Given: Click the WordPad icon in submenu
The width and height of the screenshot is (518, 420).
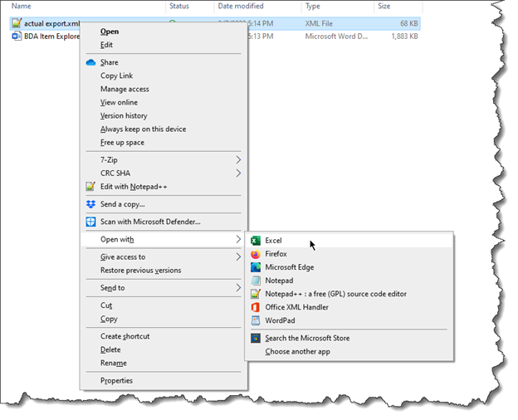Looking at the screenshot, I should pyautogui.click(x=256, y=320).
